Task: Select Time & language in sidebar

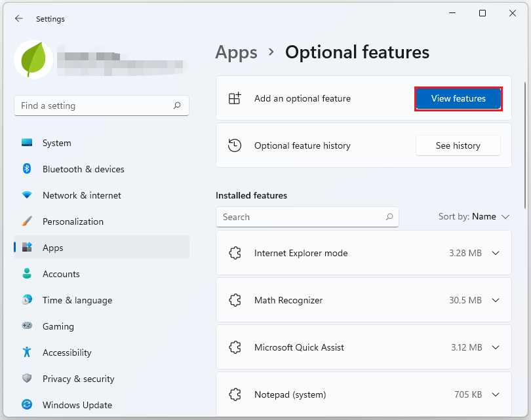Action: click(x=77, y=300)
